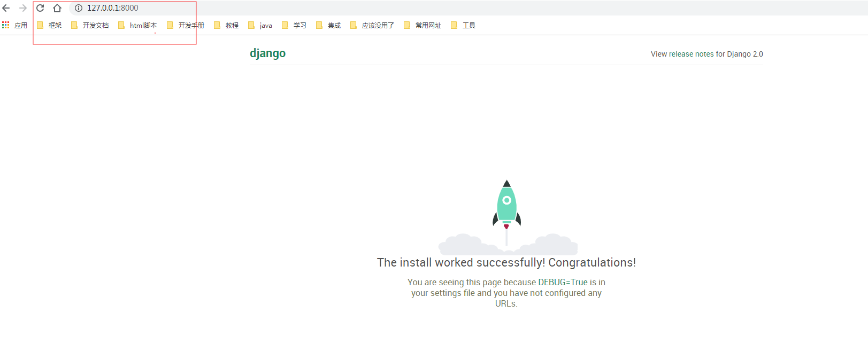
Task: Open View release notes for Django 2.0
Action: pyautogui.click(x=706, y=54)
